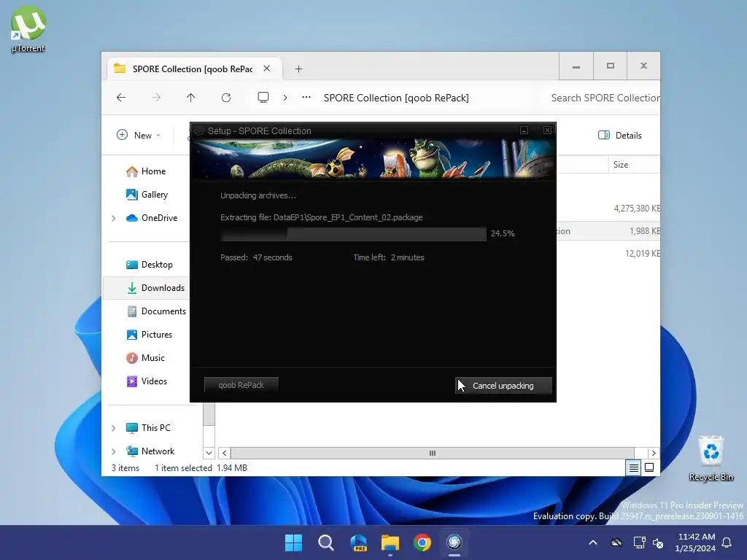Close the Setup - SPORE Collection dialog
The height and width of the screenshot is (560, 747).
[547, 131]
